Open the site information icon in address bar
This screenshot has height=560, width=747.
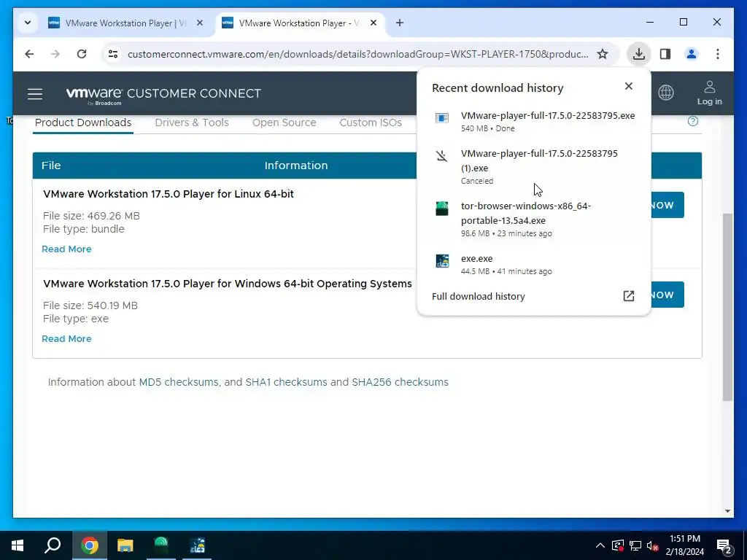click(113, 54)
